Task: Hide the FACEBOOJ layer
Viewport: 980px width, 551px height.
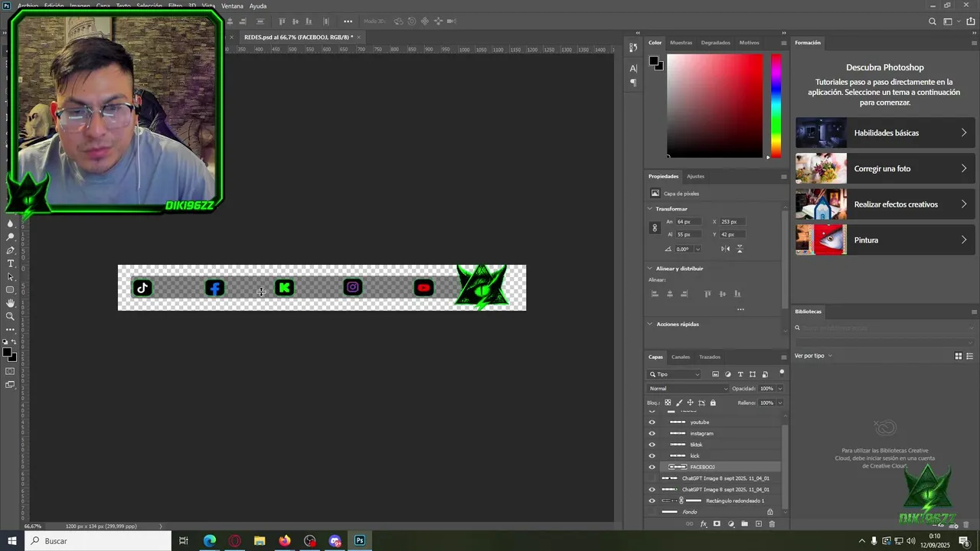Action: 652,467
